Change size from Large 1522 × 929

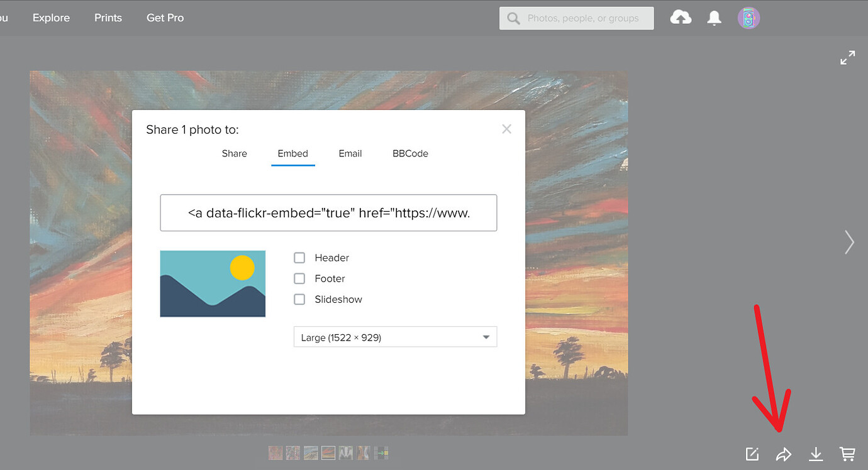pyautogui.click(x=395, y=337)
